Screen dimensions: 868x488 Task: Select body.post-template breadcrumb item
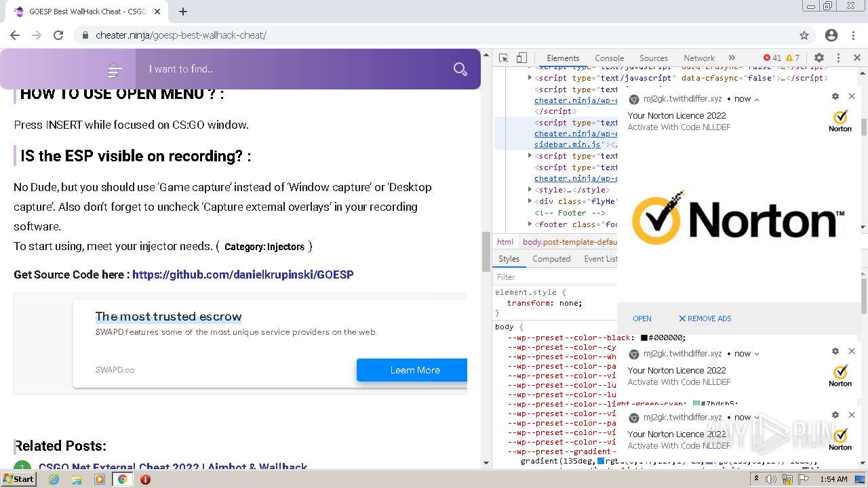click(x=569, y=242)
